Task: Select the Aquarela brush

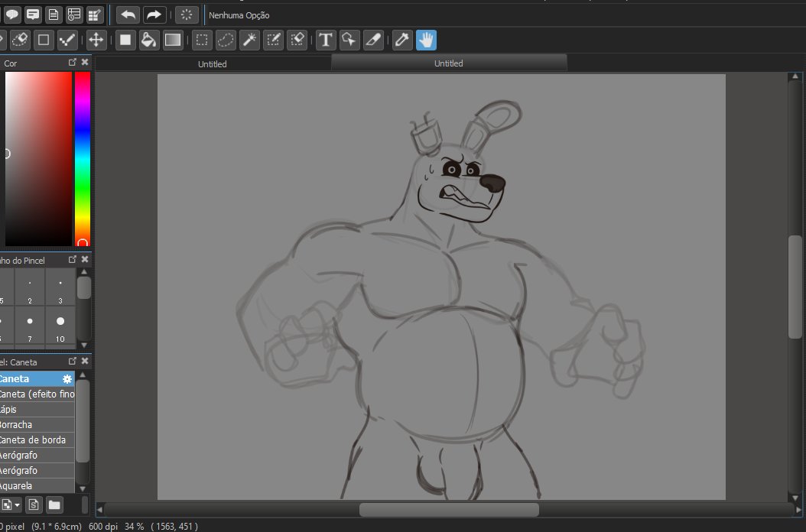Action: point(37,485)
